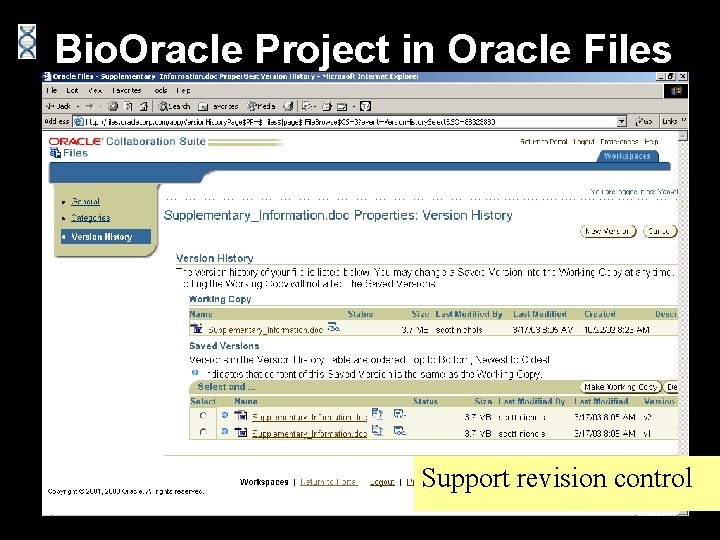Click the footer Return to Portal link

pos(328,482)
